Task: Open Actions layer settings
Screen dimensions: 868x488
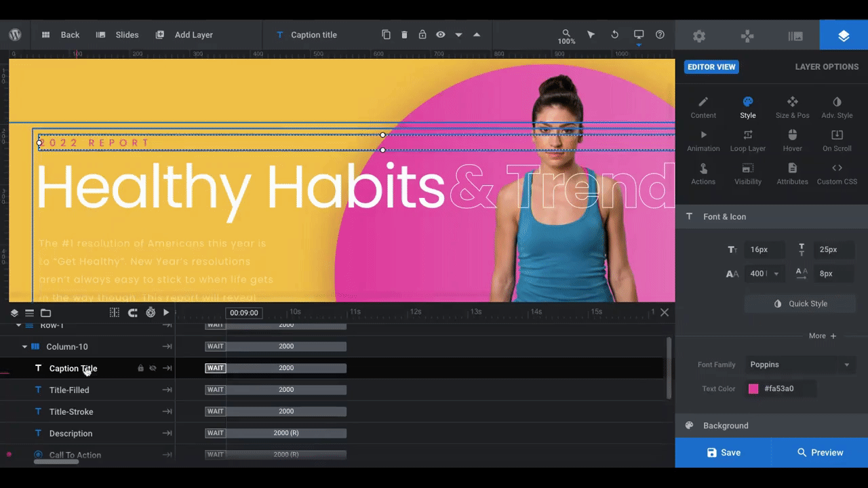Action: [703, 174]
